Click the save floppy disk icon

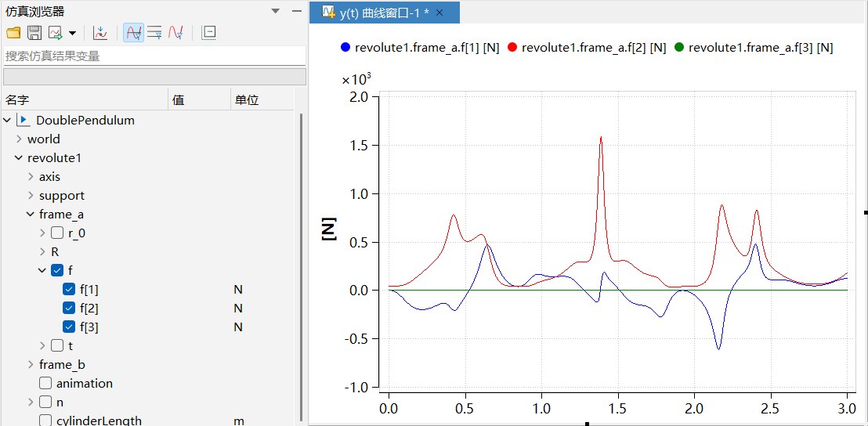click(x=34, y=33)
